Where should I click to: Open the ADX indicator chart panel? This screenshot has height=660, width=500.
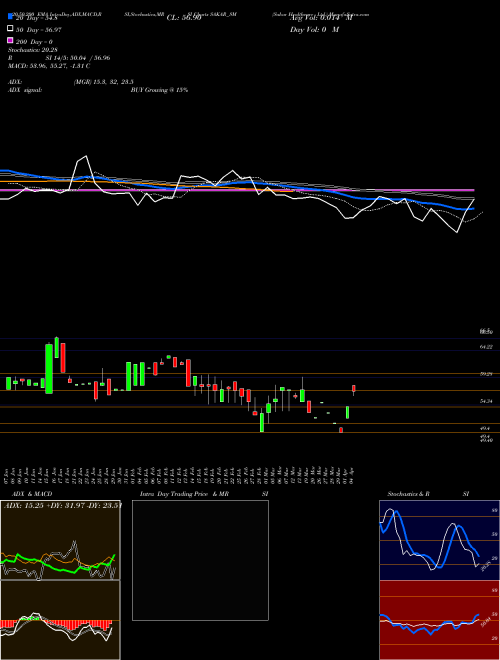60,540
